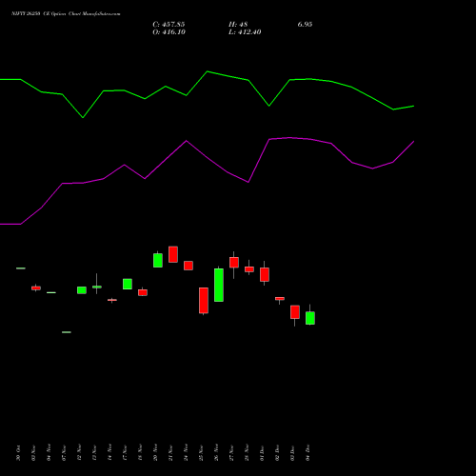Select the 03 Dec date label
The width and height of the screenshot is (476, 476).
click(x=292, y=453)
